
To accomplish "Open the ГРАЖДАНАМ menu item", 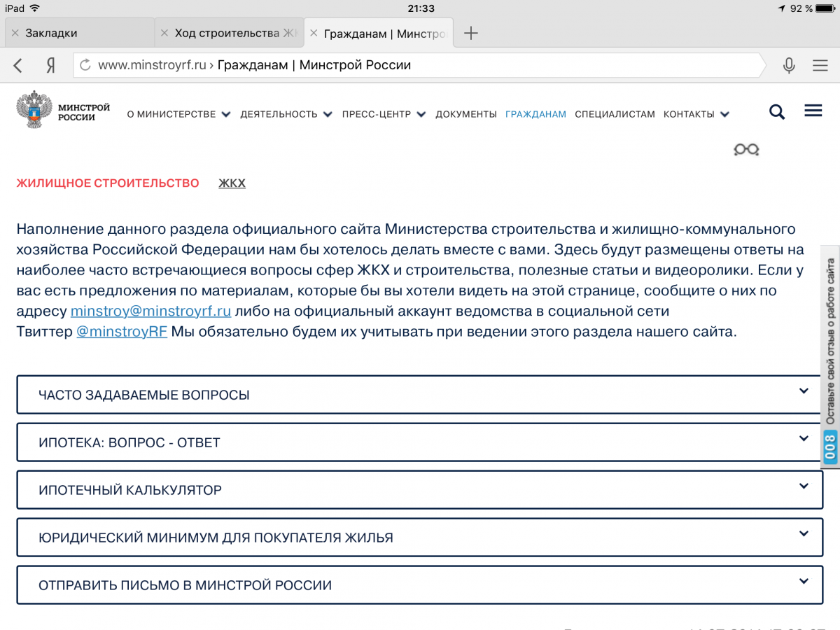I will (535, 114).
